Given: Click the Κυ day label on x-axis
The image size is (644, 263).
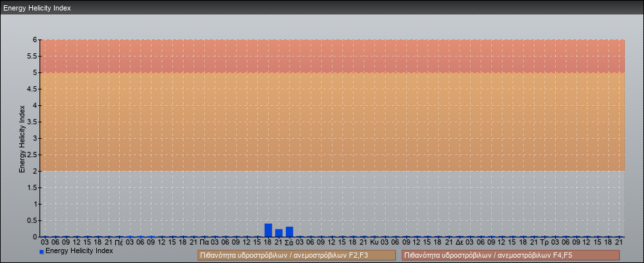Looking at the screenshot, I should [374, 243].
